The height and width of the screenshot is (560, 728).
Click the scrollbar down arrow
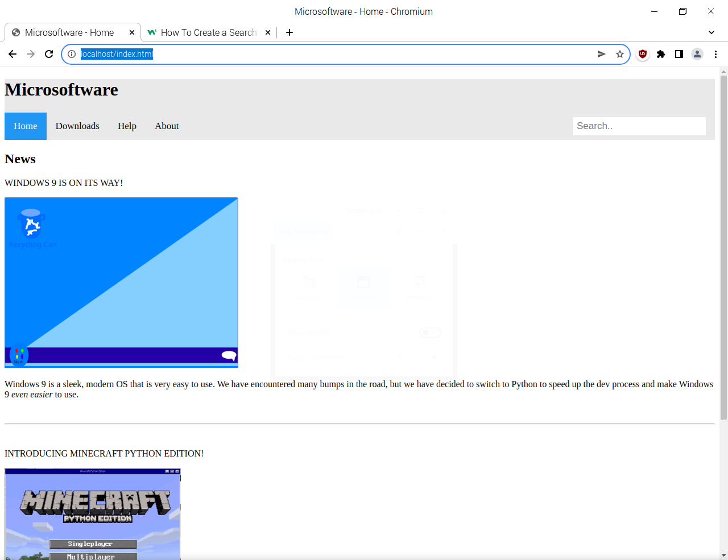723,555
